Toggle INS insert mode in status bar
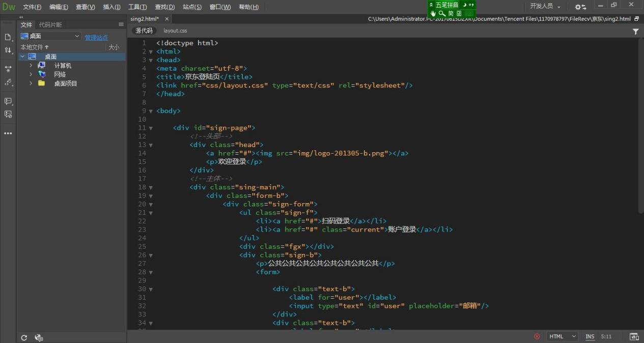The image size is (644, 343). [x=590, y=336]
